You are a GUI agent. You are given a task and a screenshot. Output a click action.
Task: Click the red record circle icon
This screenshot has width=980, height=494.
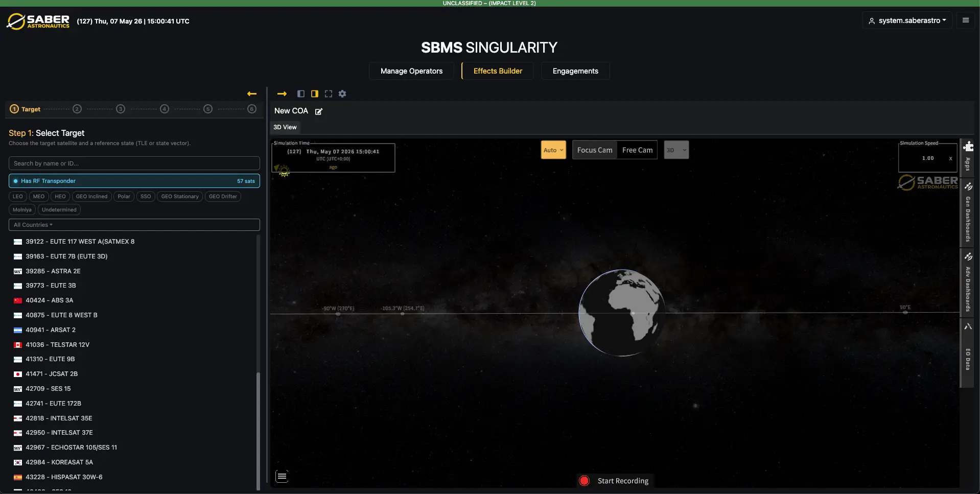point(585,481)
